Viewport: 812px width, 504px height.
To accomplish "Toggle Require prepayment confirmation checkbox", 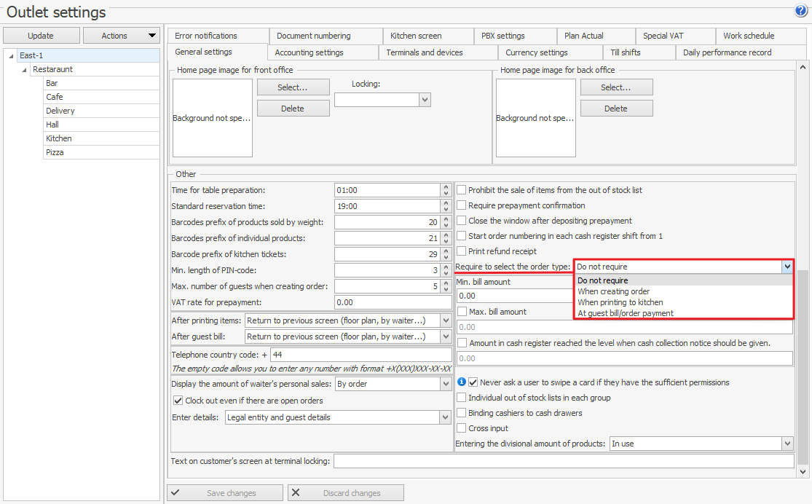I will (462, 205).
